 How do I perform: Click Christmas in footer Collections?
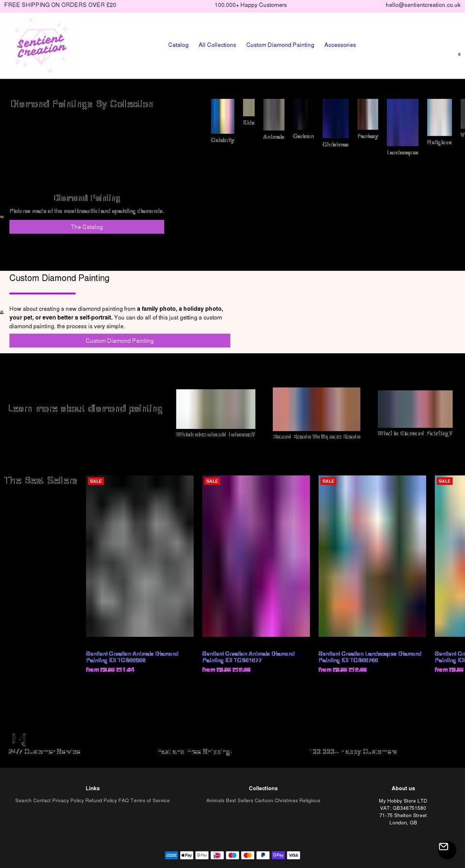click(286, 801)
